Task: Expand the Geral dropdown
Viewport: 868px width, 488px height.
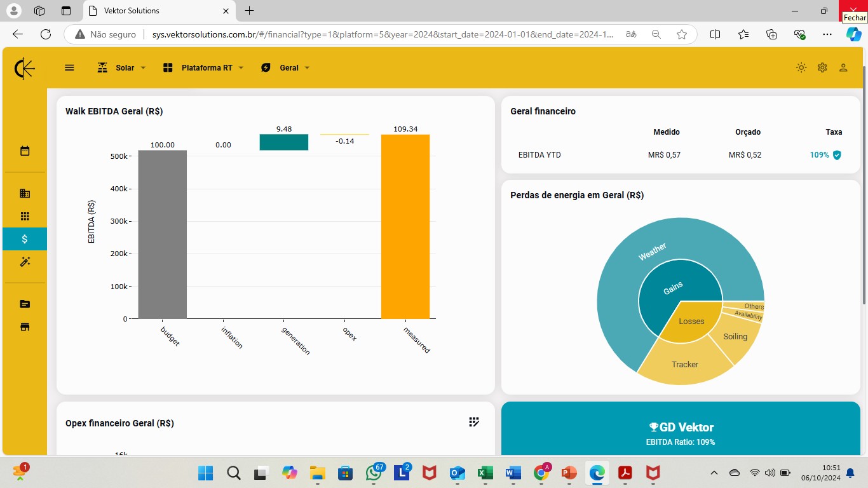Action: pyautogui.click(x=285, y=67)
